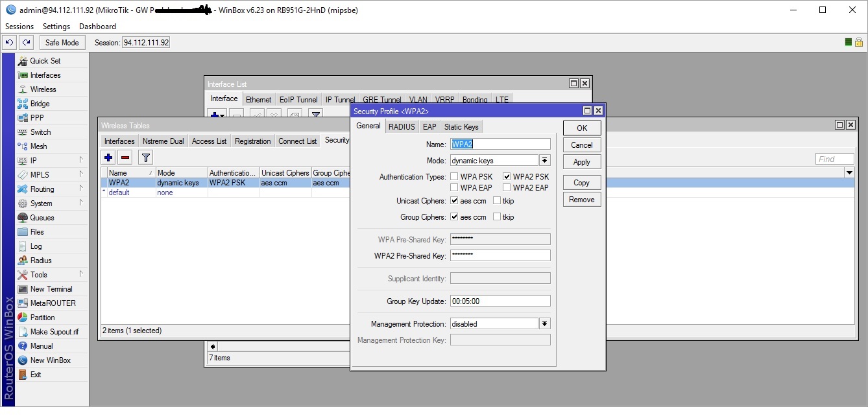Expand the MPLS submenu in sidebar
Image resolution: width=868 pixels, height=420 pixels.
[81, 174]
